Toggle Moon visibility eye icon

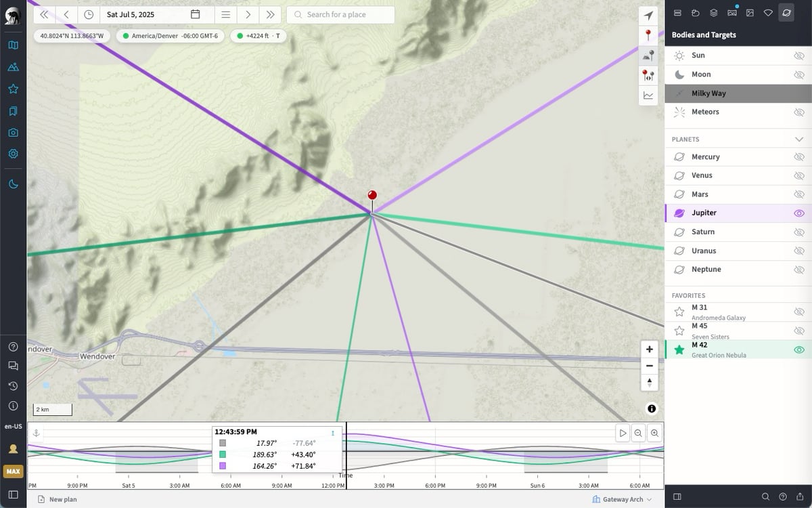coord(798,75)
